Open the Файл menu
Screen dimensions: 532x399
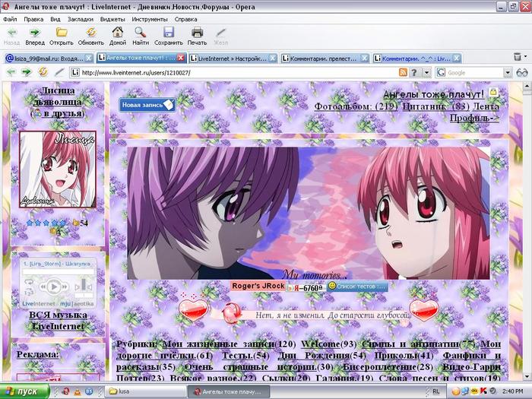point(10,19)
